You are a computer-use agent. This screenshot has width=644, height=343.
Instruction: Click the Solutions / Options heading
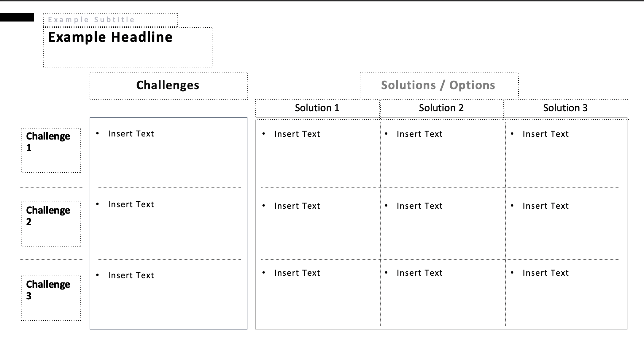click(439, 86)
